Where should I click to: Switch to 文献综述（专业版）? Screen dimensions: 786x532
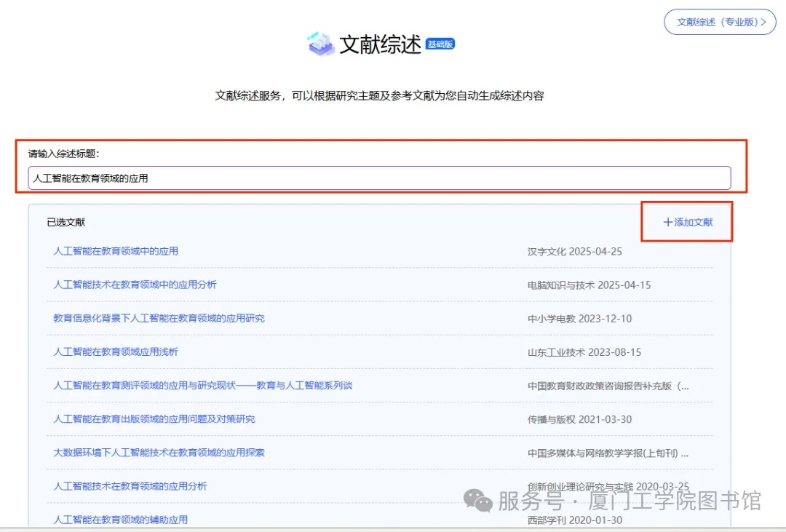click(720, 22)
